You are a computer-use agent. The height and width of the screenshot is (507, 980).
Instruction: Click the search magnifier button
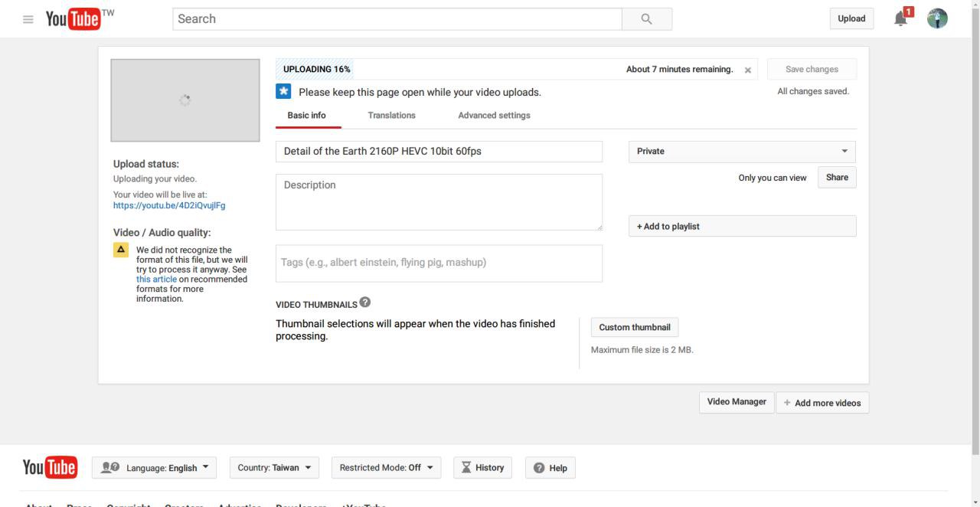coord(647,19)
